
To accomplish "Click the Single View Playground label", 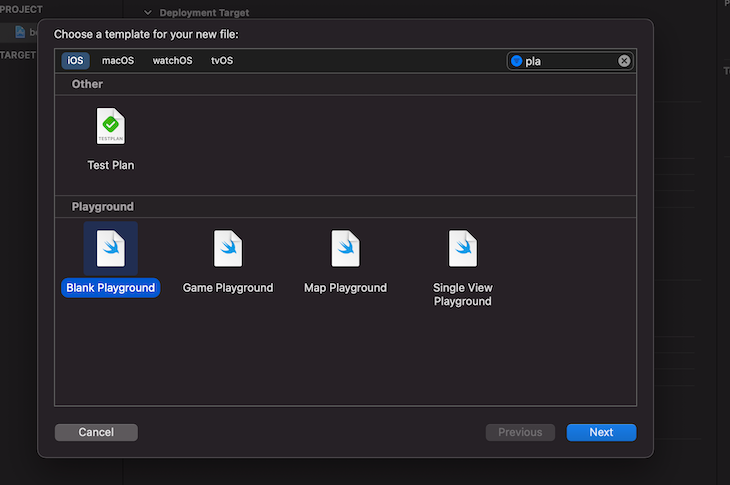I will [x=462, y=294].
